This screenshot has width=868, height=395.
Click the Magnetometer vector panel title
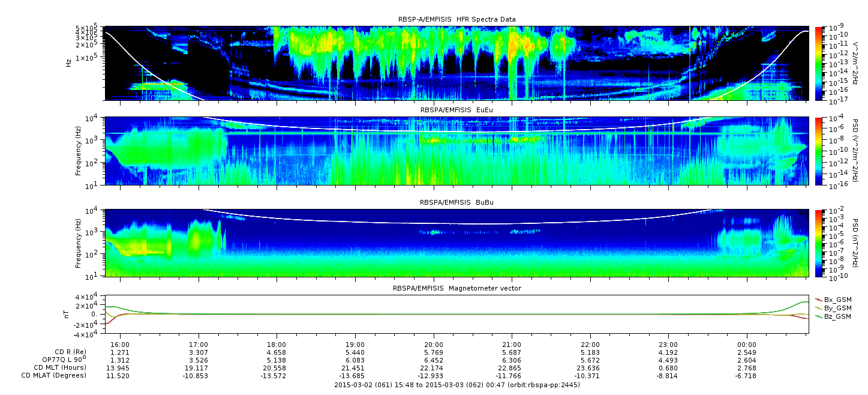click(x=456, y=288)
